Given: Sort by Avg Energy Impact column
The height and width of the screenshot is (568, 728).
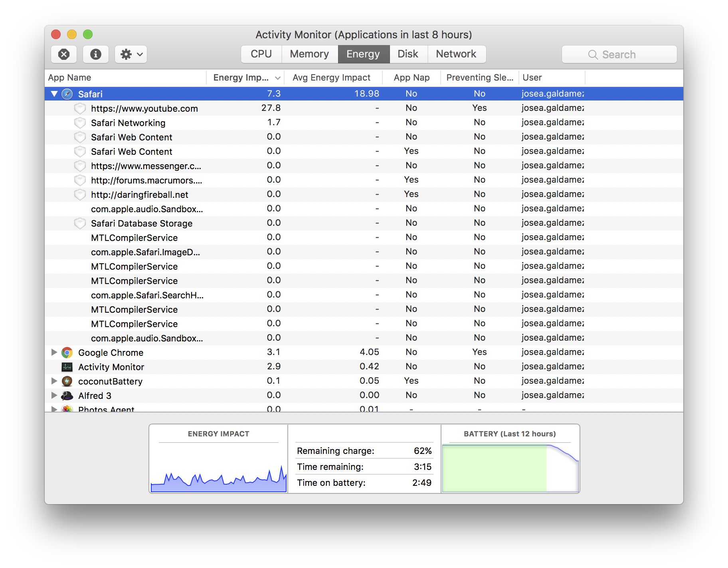Looking at the screenshot, I should point(333,78).
